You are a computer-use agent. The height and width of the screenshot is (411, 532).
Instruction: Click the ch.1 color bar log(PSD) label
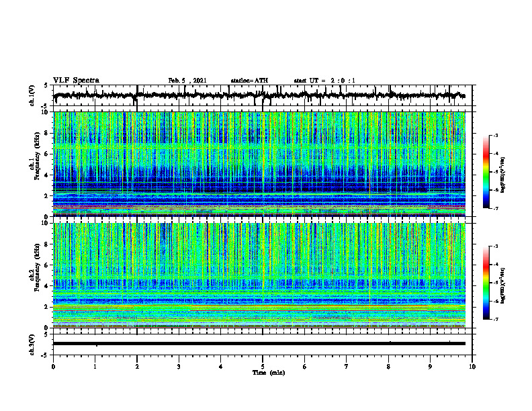click(503, 175)
